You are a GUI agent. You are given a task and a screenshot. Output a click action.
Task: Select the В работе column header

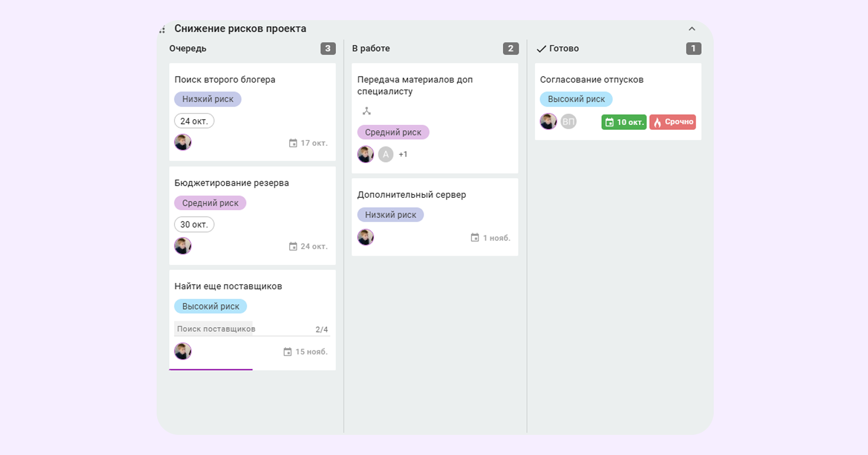371,49
